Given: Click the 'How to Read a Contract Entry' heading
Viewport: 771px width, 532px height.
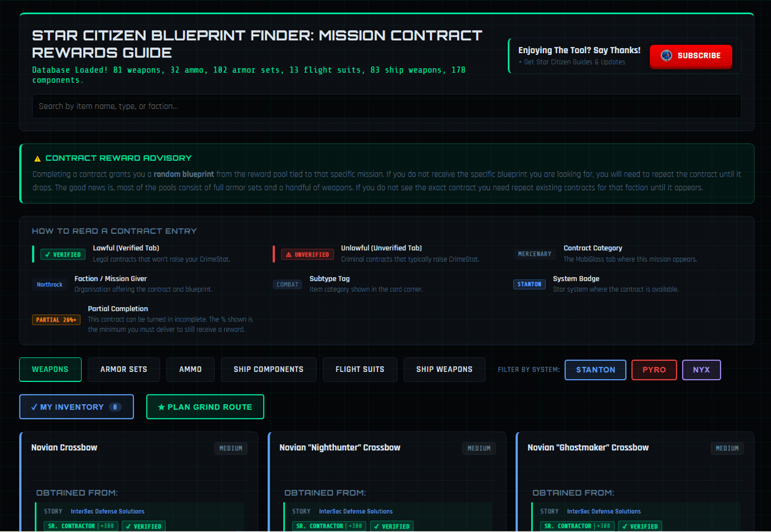Looking at the screenshot, I should point(114,231).
